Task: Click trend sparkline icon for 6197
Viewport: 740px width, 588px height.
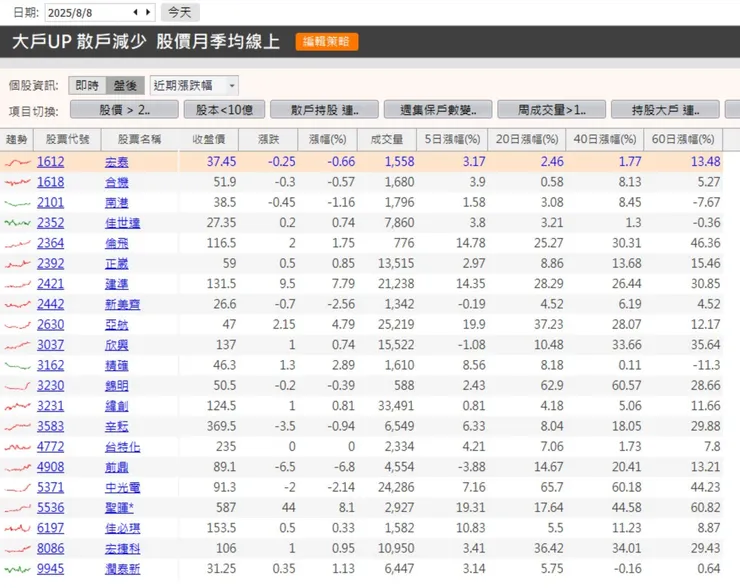Action: (17, 529)
